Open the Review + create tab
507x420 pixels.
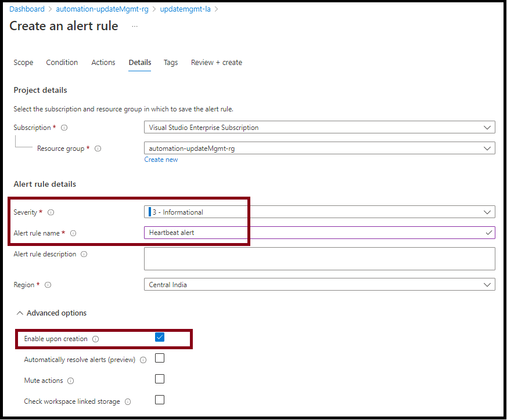(x=216, y=63)
